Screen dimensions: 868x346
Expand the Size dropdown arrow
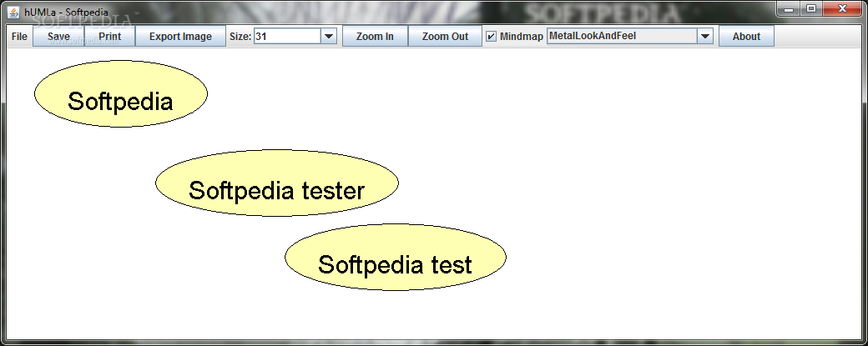point(329,37)
